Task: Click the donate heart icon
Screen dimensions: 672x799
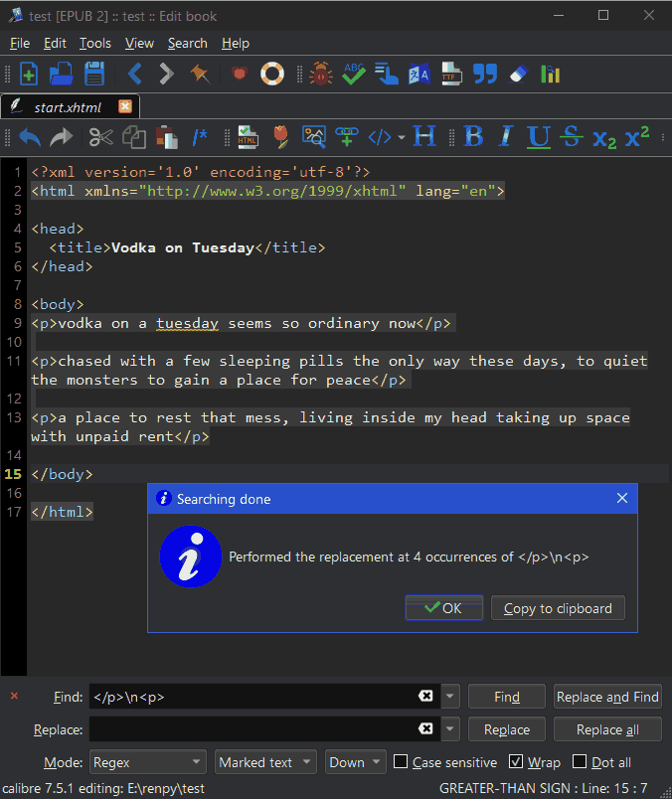Action: (240, 74)
